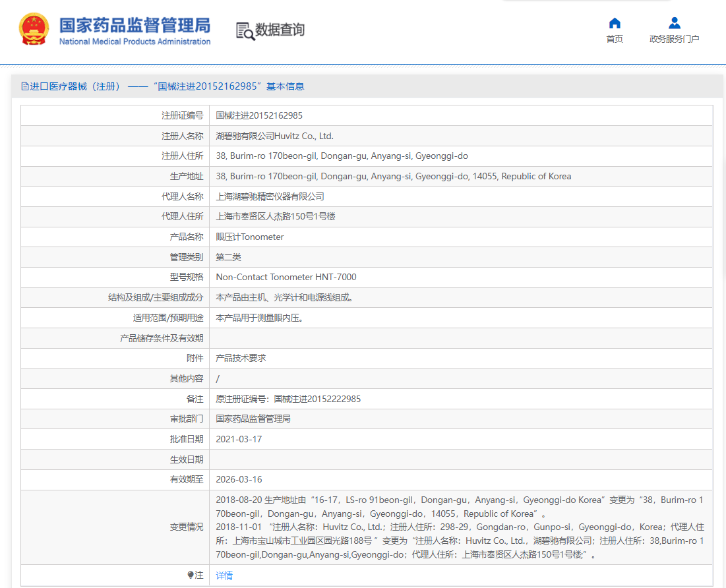Click the 备注 row label
This screenshot has height=588, width=726.
[x=195, y=399]
